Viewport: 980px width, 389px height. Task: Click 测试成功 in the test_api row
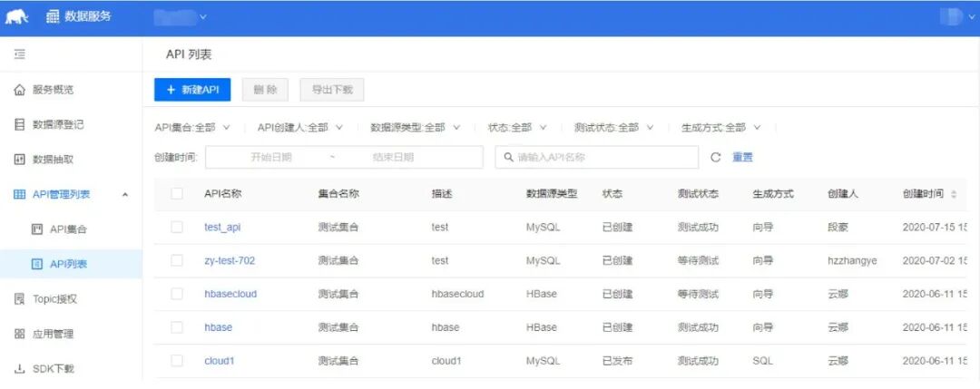(698, 228)
